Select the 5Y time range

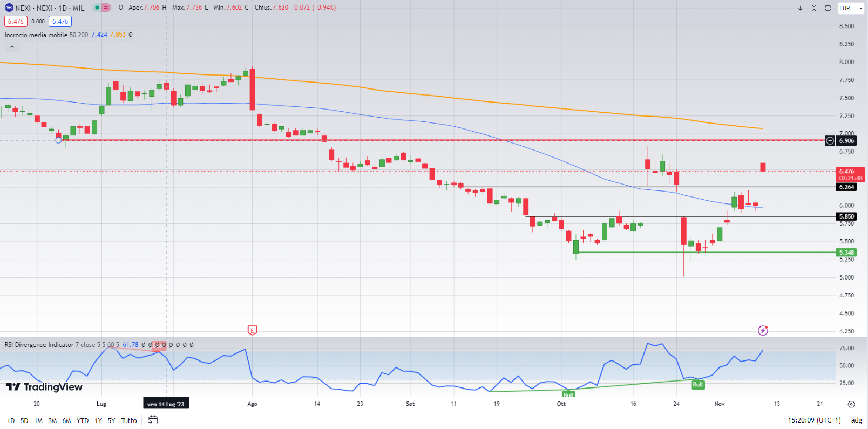tap(111, 420)
